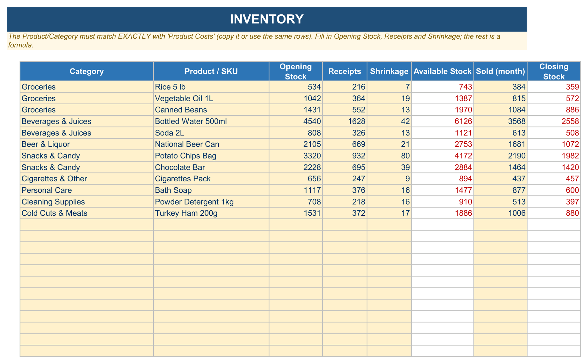
Task: Click the Opening Stock column header
Action: pyautogui.click(x=296, y=71)
